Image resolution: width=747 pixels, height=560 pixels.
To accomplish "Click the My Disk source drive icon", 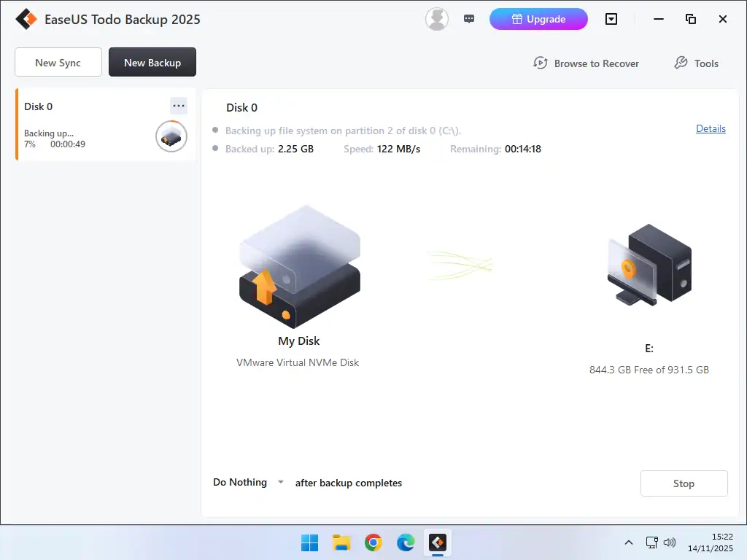I will click(x=298, y=266).
